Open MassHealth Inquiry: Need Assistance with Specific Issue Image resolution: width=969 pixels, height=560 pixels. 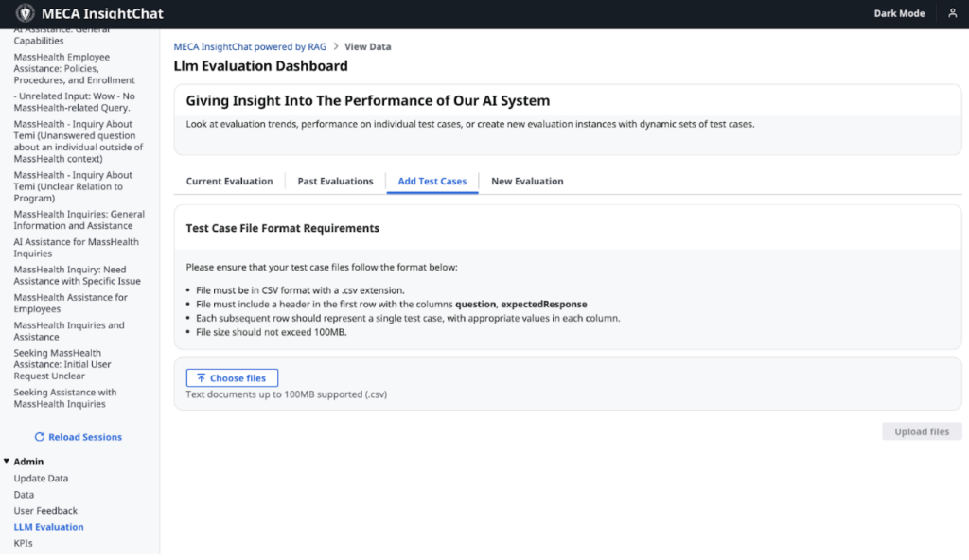(x=78, y=275)
